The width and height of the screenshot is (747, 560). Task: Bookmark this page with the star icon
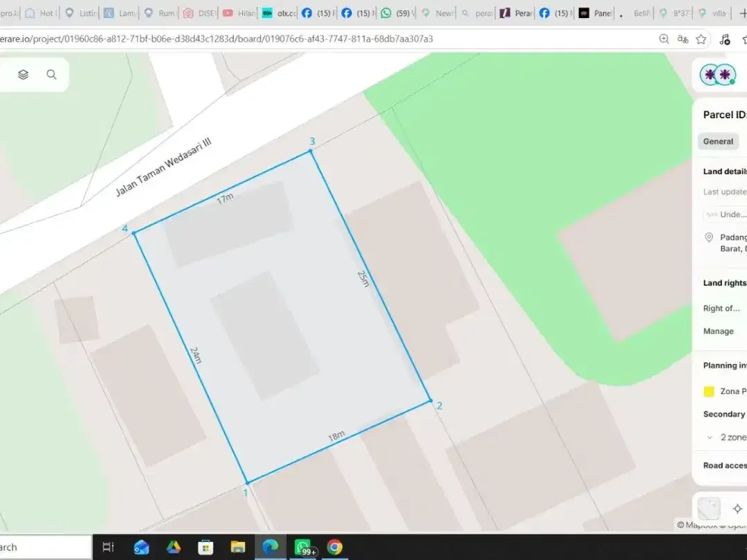[701, 39]
